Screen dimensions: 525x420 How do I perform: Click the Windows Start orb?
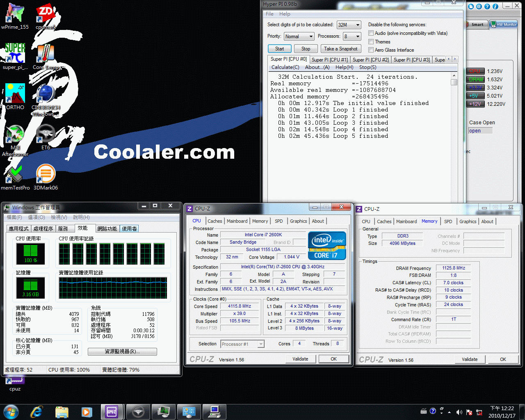pos(11,411)
